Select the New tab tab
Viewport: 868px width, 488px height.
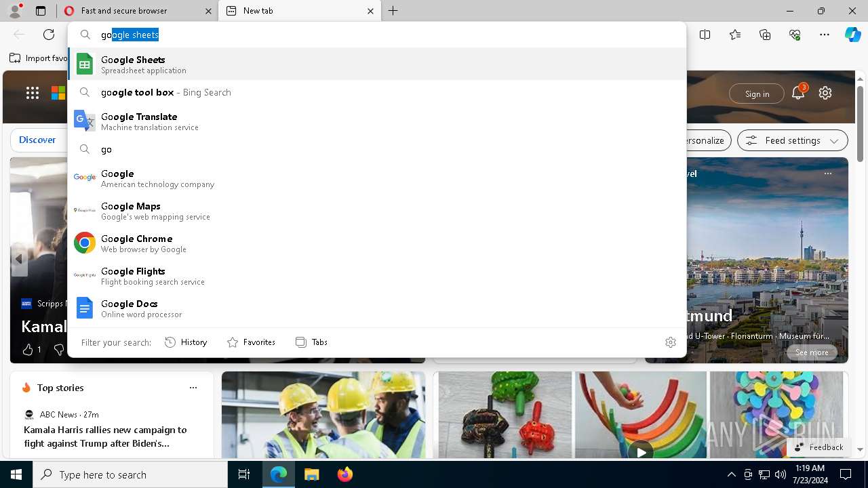[x=300, y=11]
